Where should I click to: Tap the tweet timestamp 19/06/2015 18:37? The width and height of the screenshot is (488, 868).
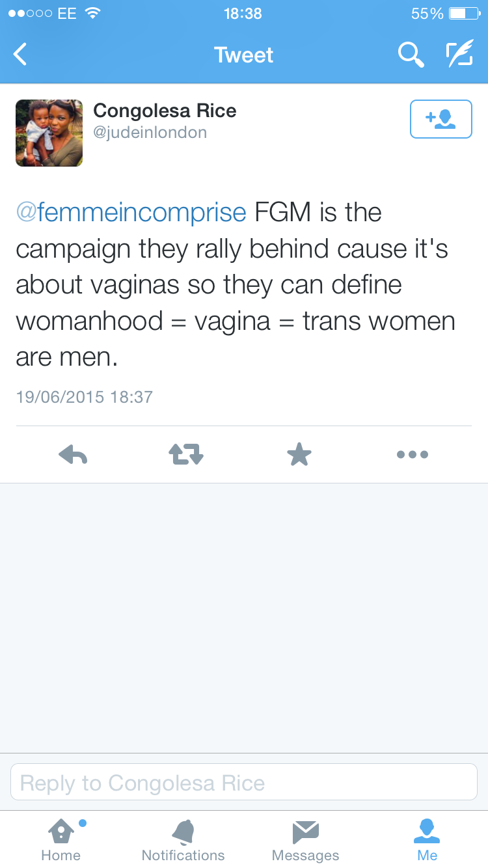pyautogui.click(x=85, y=397)
